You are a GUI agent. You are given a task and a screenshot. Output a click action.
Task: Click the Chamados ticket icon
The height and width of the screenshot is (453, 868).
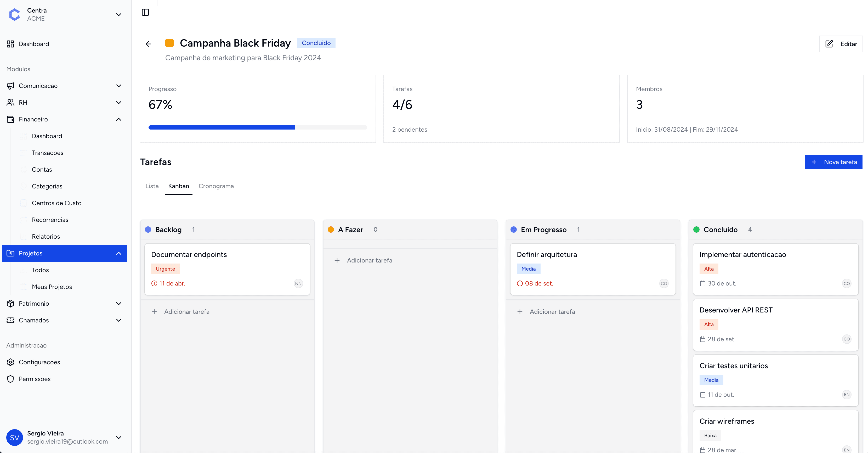[10, 320]
